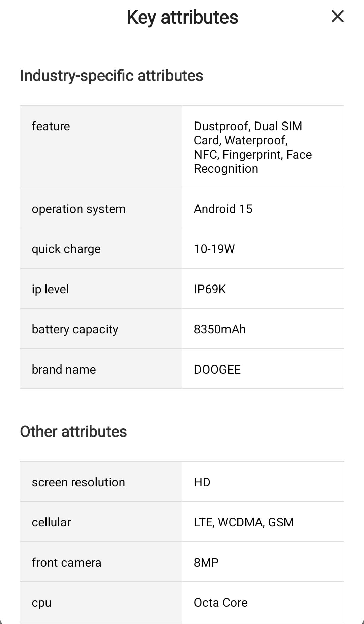
Task: Select the Industry-specific attributes heading
Action: (111, 76)
